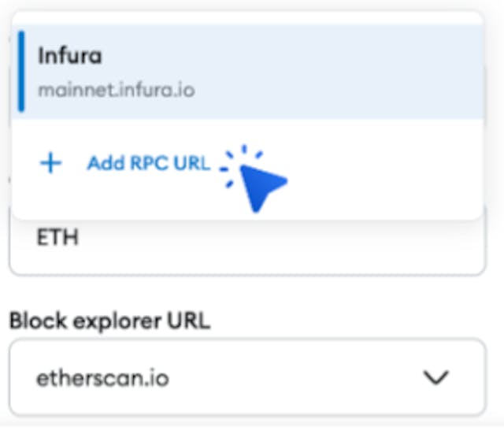
Task: Click the Add RPC URL link
Action: (149, 163)
